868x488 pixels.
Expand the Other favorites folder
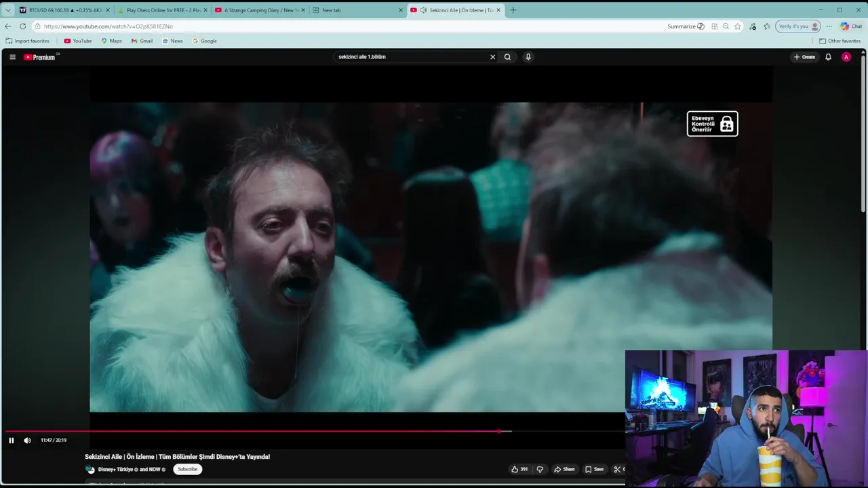[x=840, y=41]
